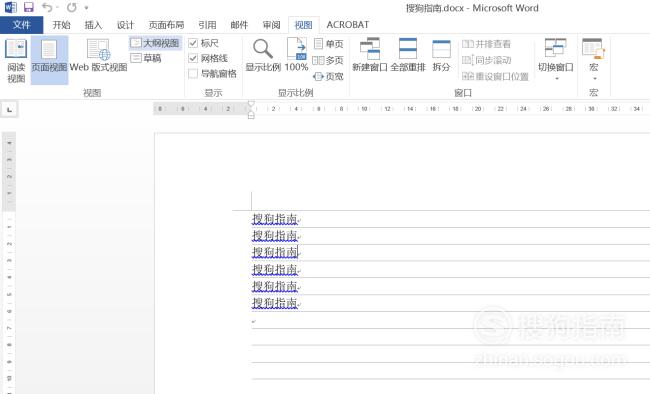The width and height of the screenshot is (650, 394).
Task: Set zoom to 100% icon
Action: pos(296,55)
